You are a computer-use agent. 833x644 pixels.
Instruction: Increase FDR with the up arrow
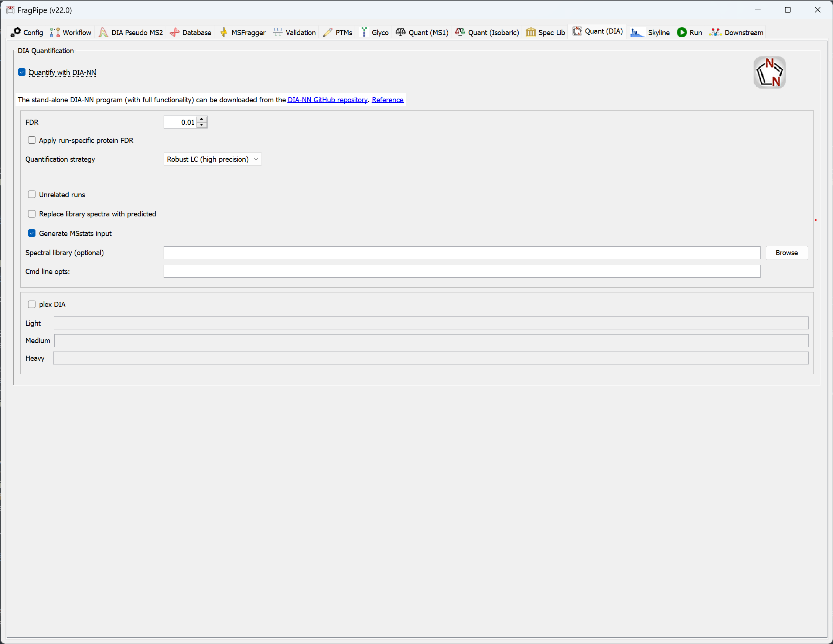click(202, 119)
